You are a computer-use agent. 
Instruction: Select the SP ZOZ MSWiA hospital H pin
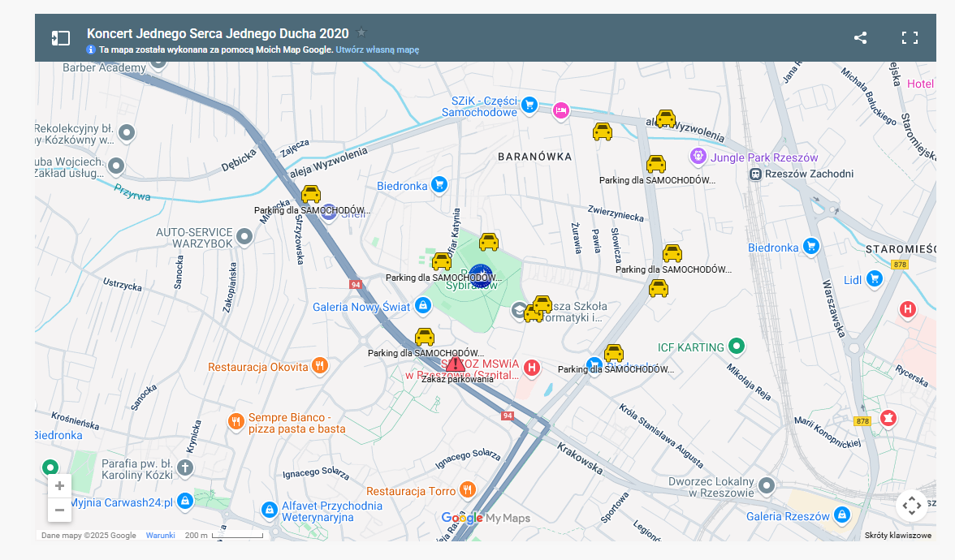[533, 368]
